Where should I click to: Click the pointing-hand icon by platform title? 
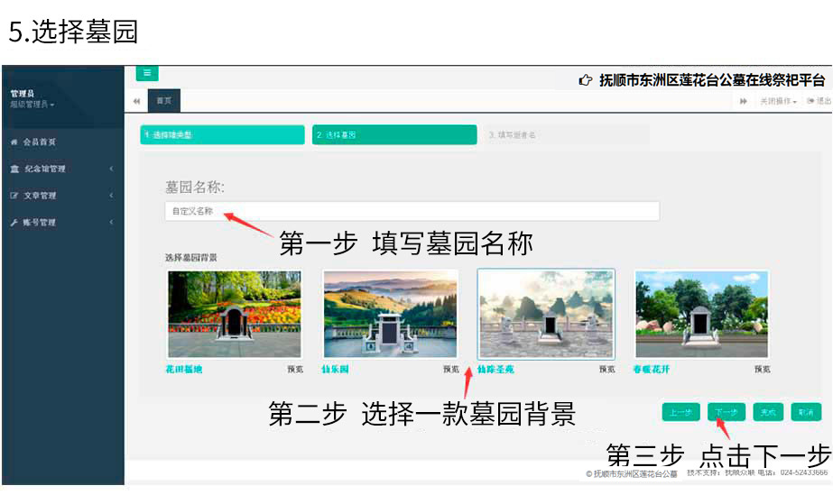coord(585,80)
